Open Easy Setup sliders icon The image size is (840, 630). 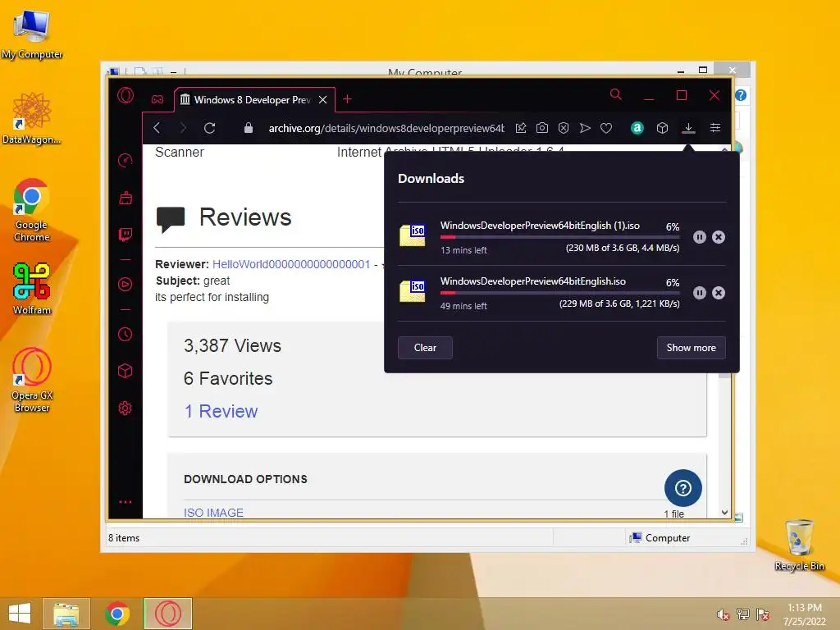[x=715, y=128]
